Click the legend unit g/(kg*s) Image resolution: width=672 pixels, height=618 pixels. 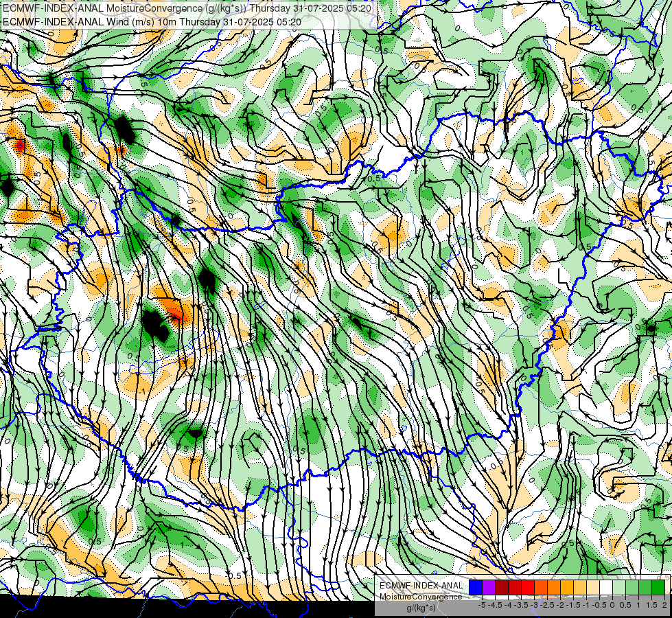(x=421, y=608)
